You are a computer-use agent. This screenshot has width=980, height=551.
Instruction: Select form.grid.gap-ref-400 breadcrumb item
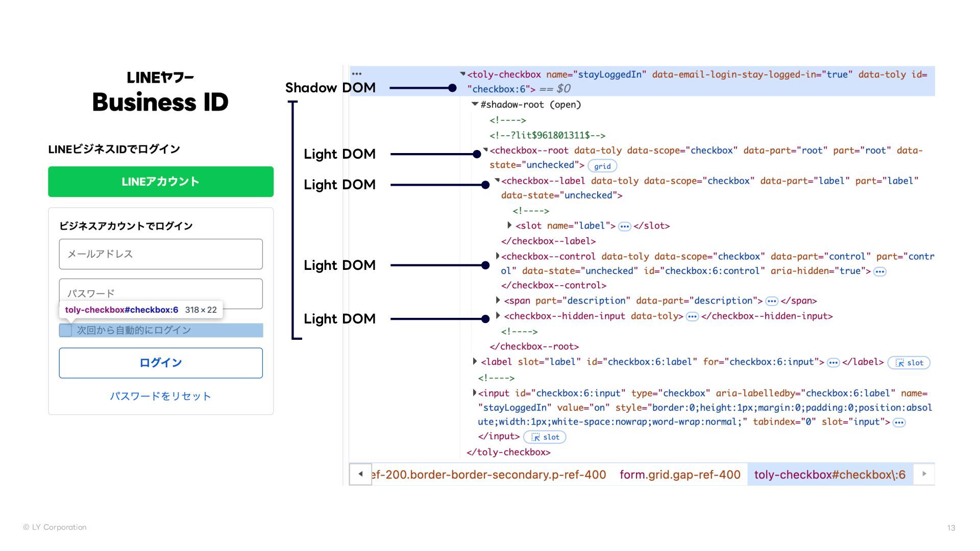click(x=679, y=475)
